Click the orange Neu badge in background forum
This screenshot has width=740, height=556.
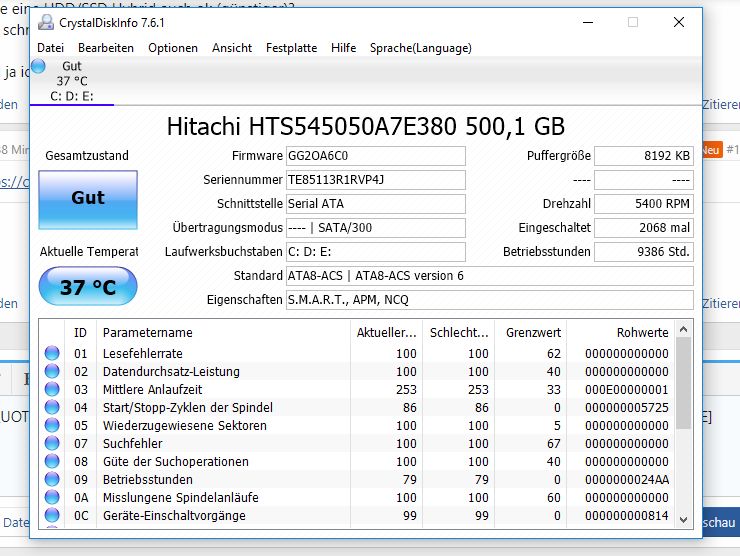click(x=712, y=150)
